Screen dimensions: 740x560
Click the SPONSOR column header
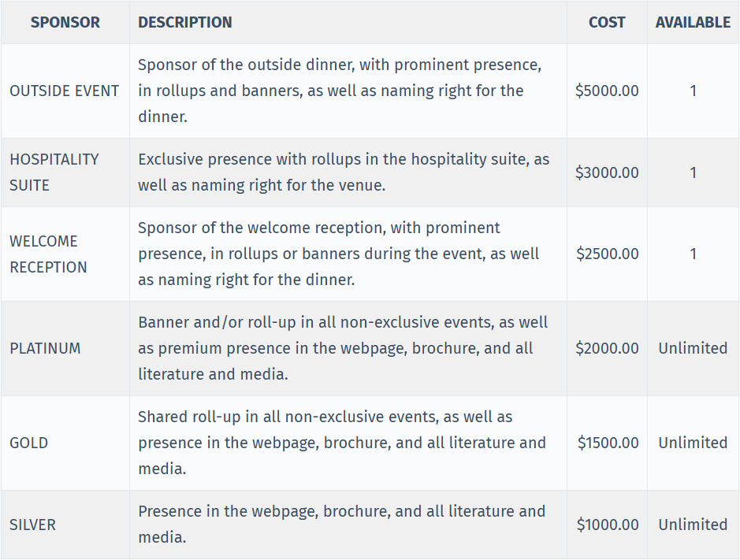(x=65, y=22)
